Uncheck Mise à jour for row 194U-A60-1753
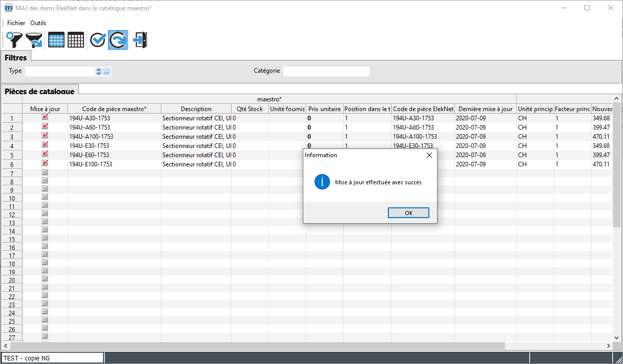This screenshot has height=364, width=623. click(45, 126)
